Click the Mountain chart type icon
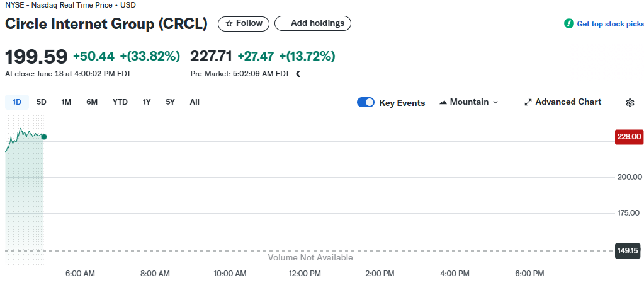 443,102
